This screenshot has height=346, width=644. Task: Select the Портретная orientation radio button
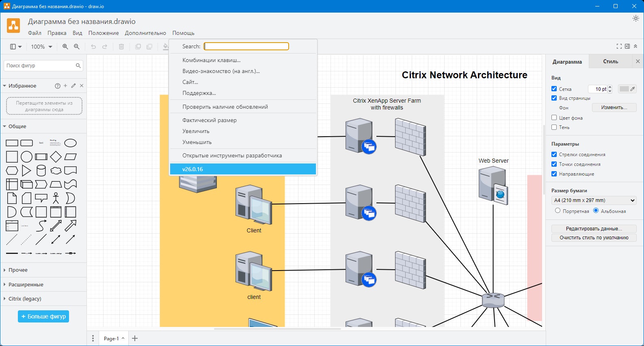tap(558, 211)
